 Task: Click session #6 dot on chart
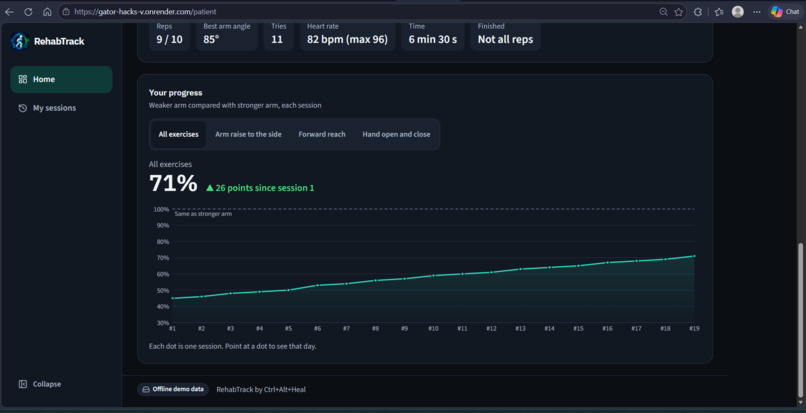(318, 285)
